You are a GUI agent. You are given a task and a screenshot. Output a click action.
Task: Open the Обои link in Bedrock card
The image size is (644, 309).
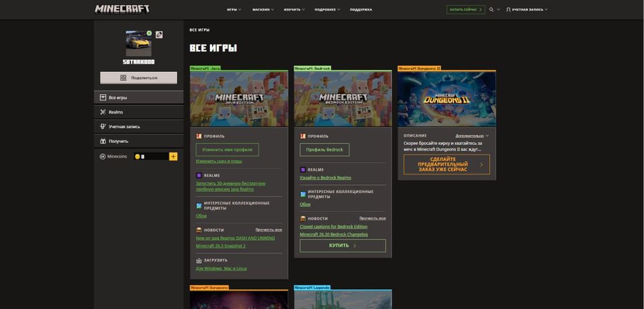pyautogui.click(x=305, y=204)
